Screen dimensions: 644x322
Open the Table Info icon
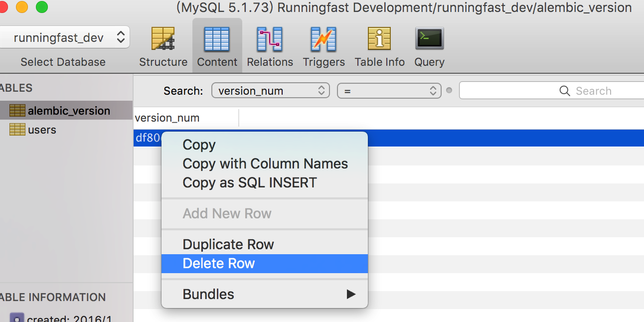(x=379, y=40)
